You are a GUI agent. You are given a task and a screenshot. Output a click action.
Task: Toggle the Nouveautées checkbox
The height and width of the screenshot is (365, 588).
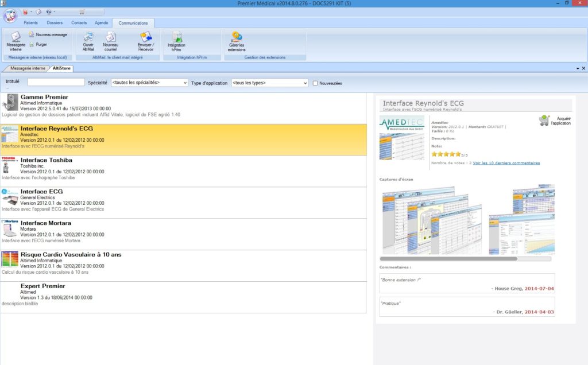pos(315,83)
